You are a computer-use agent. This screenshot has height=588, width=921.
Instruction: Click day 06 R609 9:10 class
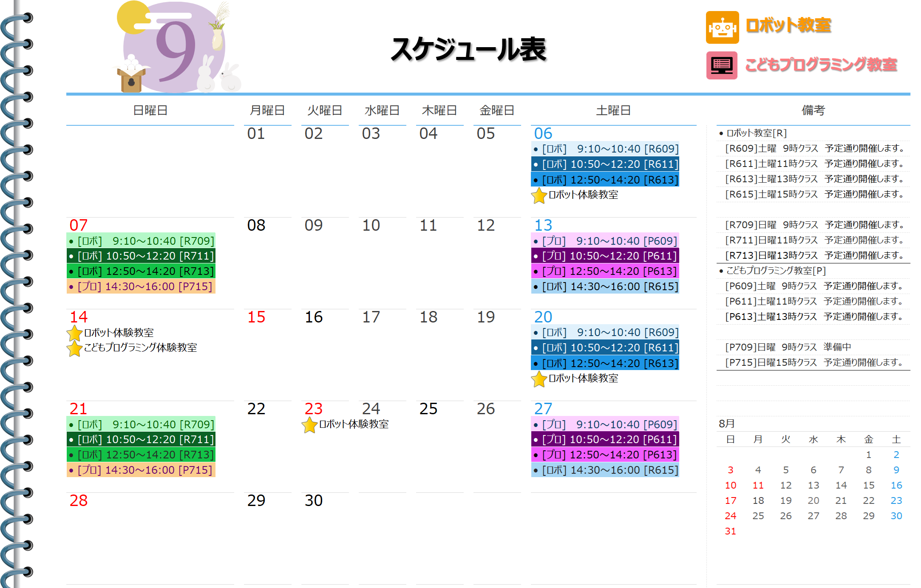(x=605, y=149)
